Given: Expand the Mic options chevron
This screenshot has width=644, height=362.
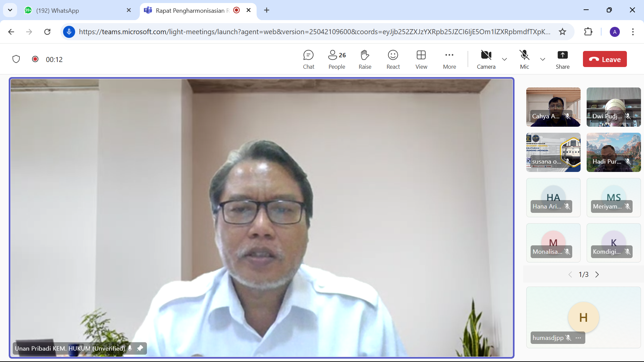Looking at the screenshot, I should (x=543, y=59).
